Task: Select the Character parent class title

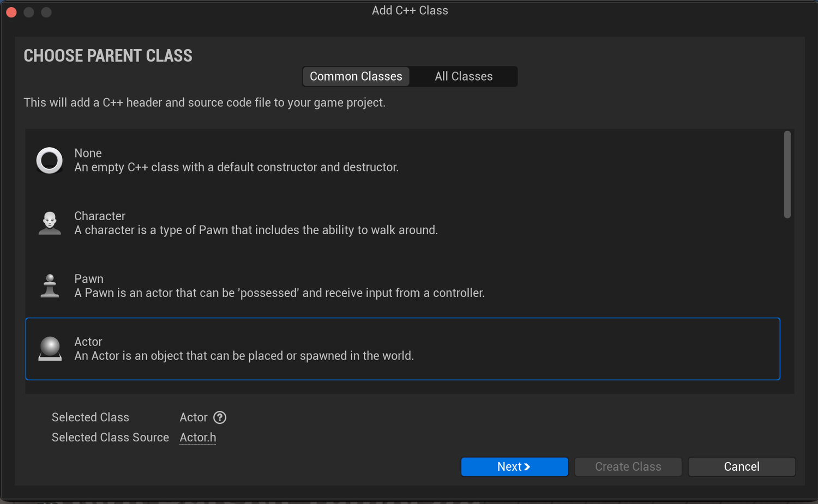Action: (100, 216)
